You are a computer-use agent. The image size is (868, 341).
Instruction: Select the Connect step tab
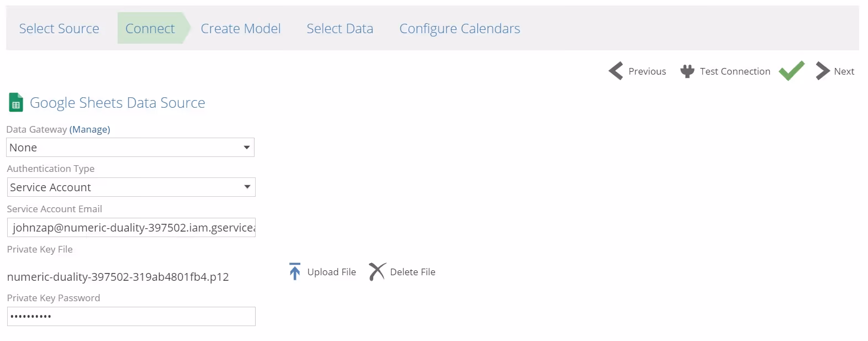pyautogui.click(x=150, y=29)
